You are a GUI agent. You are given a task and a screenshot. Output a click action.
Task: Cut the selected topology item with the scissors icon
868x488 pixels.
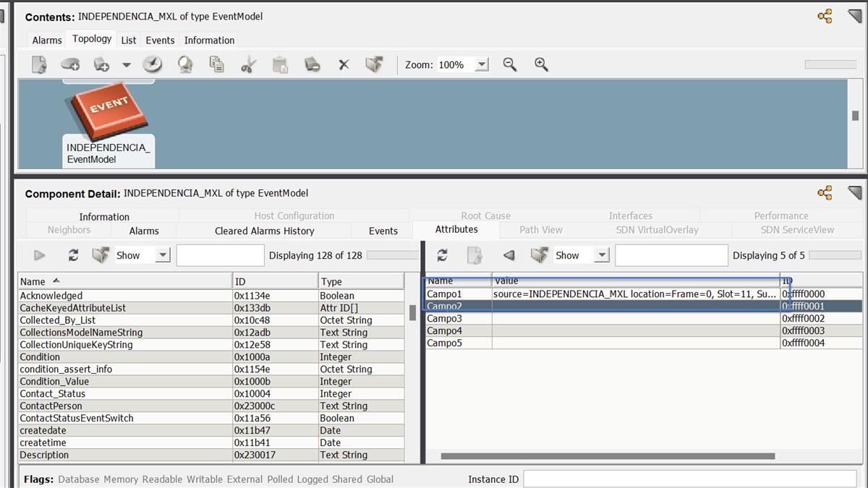(x=247, y=64)
